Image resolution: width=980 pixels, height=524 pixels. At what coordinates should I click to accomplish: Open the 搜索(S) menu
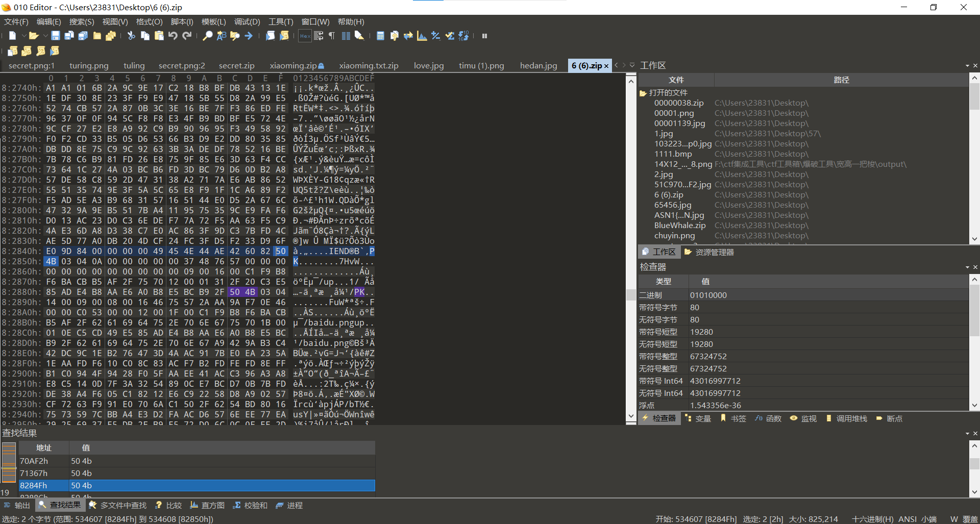[82, 22]
